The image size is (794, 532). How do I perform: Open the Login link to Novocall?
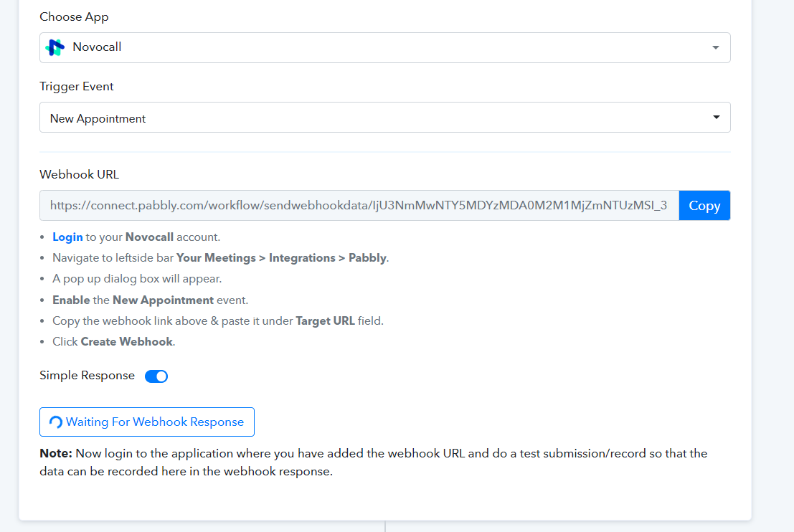click(x=67, y=237)
